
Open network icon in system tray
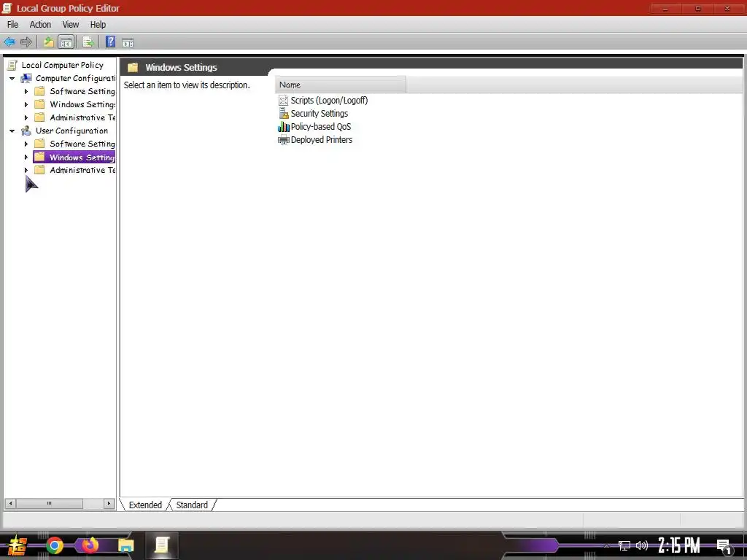point(624,545)
